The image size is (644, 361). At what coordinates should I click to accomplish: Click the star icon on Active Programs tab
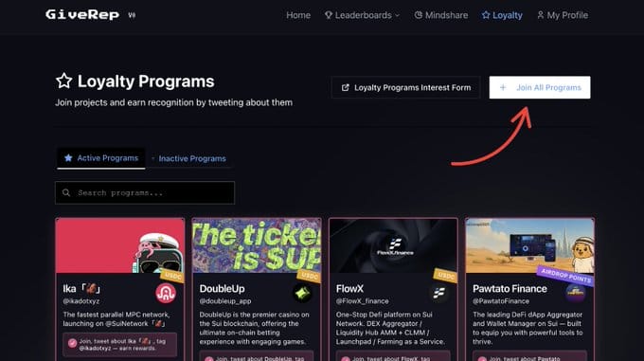(68, 157)
